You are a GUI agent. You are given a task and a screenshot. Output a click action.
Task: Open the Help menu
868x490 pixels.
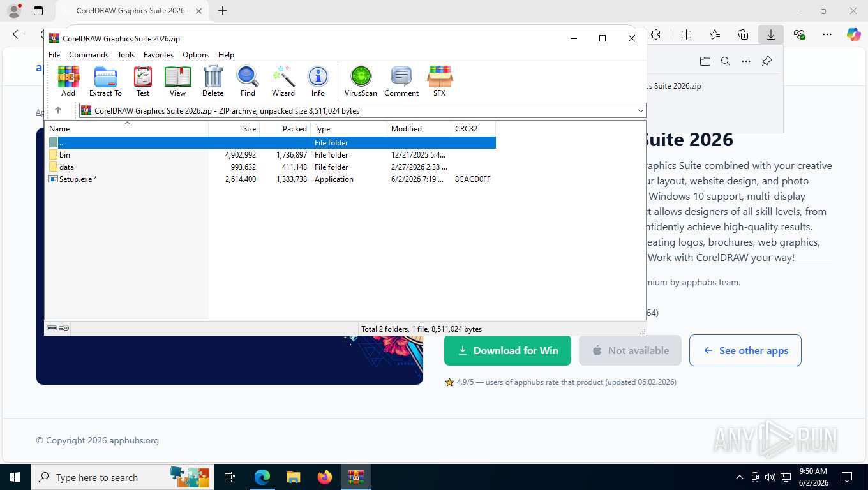tap(226, 55)
